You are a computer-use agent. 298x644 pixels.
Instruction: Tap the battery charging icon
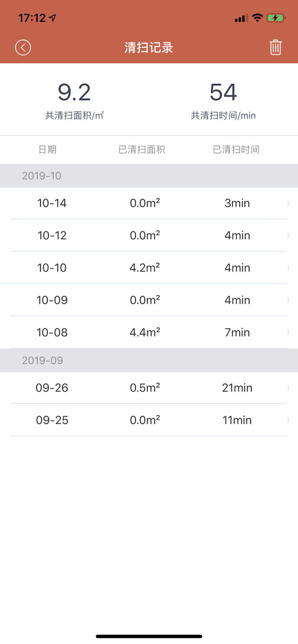(x=276, y=18)
